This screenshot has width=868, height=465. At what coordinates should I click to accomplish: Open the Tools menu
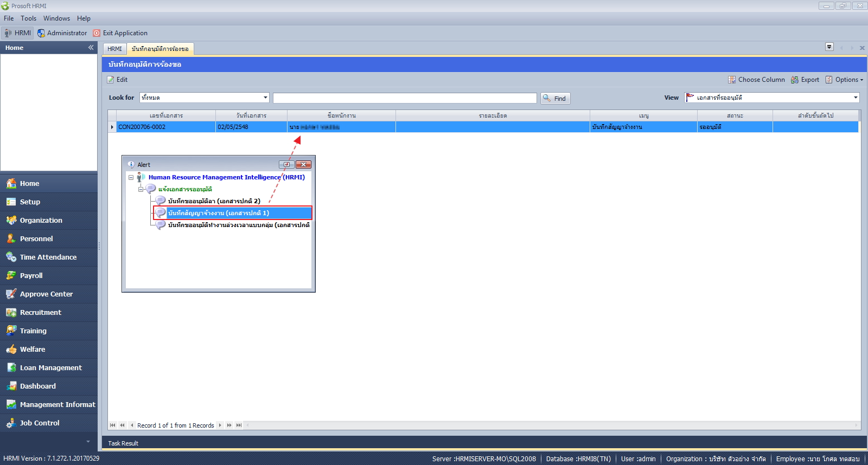[29, 18]
